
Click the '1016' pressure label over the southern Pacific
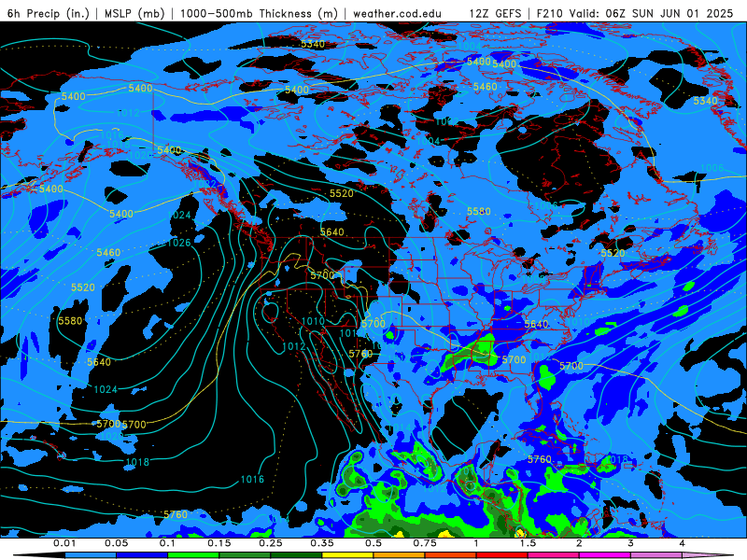252,480
